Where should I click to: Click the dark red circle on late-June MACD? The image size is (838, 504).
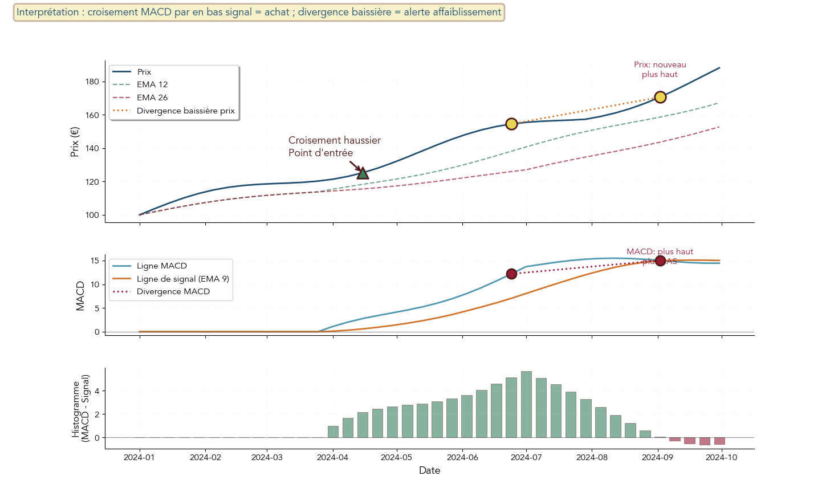coord(511,274)
